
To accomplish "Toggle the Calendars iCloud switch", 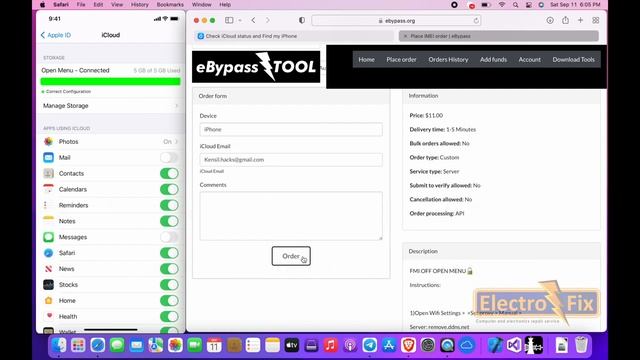I will pos(169,189).
